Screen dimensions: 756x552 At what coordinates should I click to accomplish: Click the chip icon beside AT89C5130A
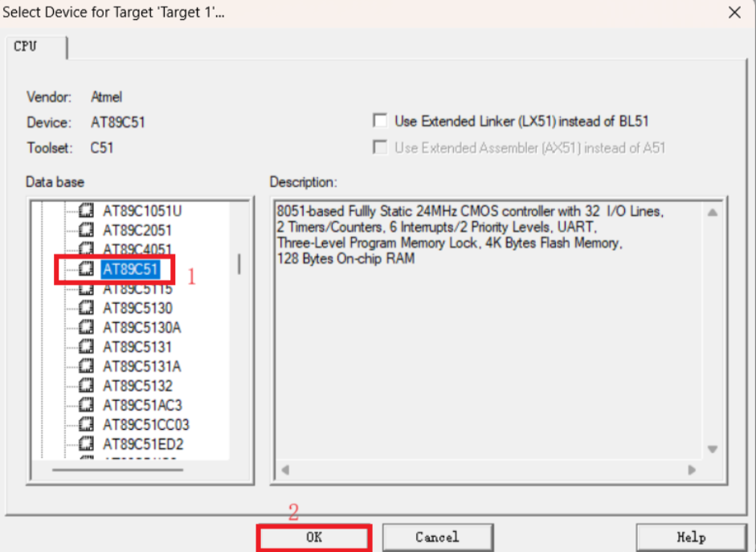(86, 327)
